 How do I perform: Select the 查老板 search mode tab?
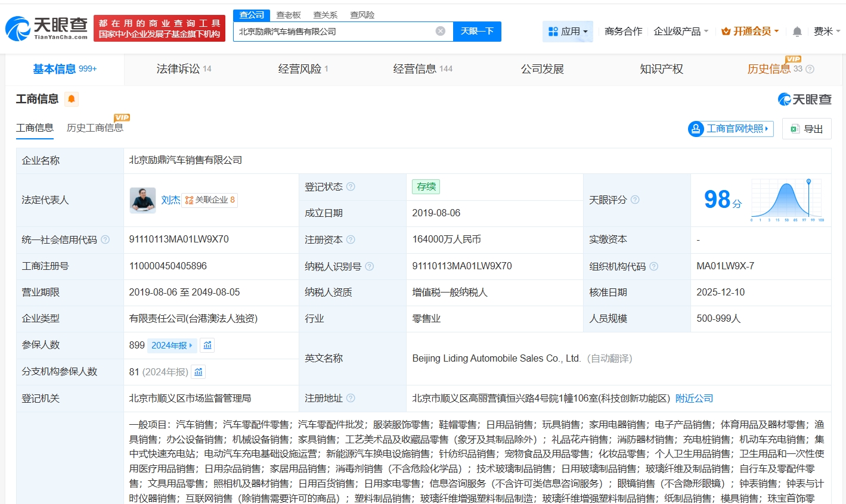[289, 15]
